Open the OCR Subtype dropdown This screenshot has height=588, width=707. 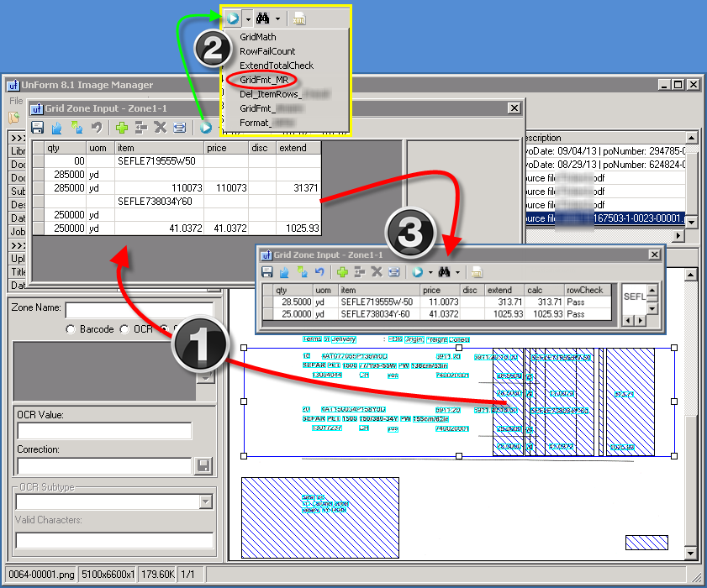205,502
